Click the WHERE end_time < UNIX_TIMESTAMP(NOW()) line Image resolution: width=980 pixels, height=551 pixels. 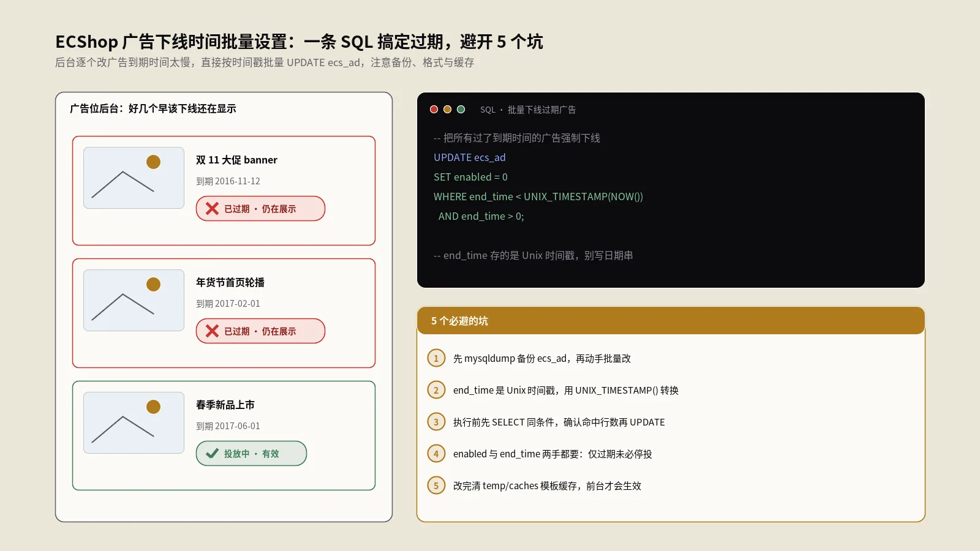[x=538, y=197]
